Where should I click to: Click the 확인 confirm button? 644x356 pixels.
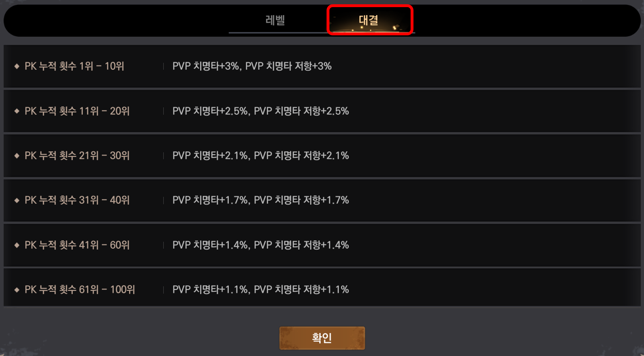click(x=322, y=338)
